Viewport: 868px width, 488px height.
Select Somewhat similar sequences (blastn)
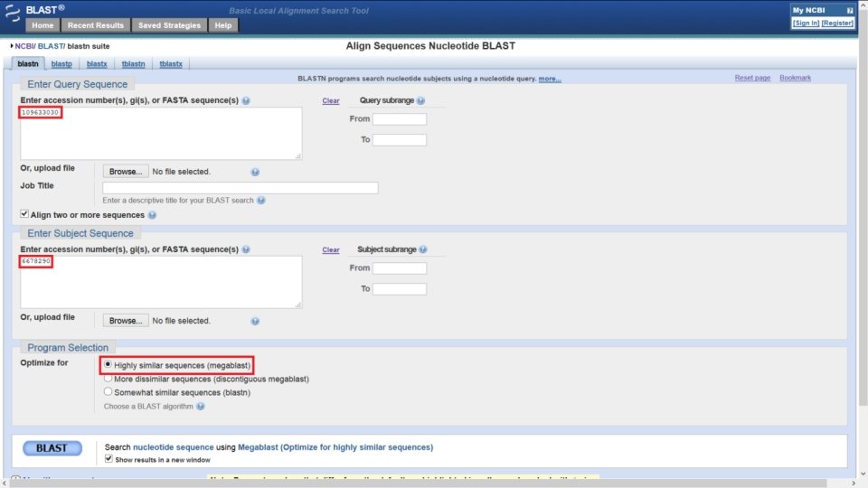click(x=108, y=391)
